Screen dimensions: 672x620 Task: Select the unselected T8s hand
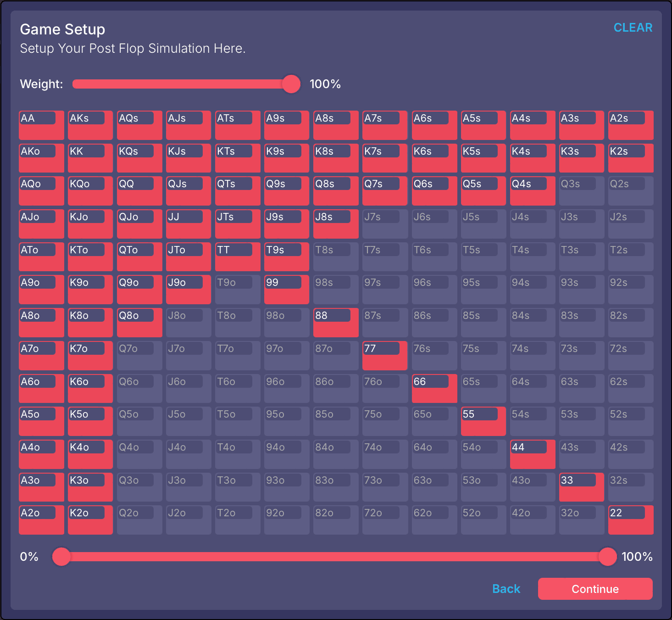coord(336,257)
